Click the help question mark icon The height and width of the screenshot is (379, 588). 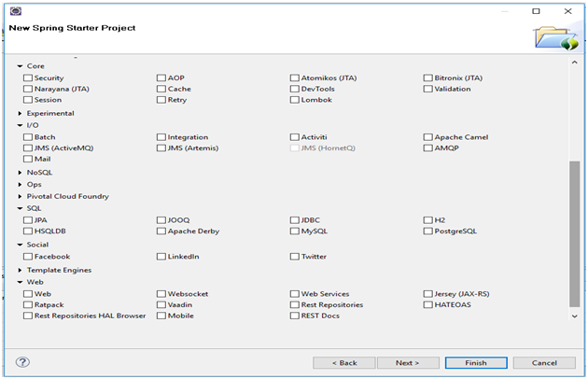click(22, 362)
